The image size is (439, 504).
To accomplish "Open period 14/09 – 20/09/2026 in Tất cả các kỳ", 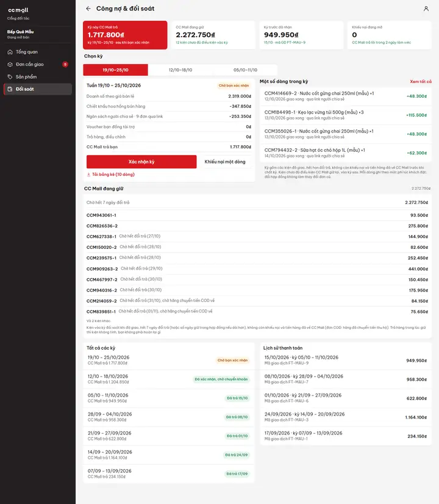I will (169, 455).
